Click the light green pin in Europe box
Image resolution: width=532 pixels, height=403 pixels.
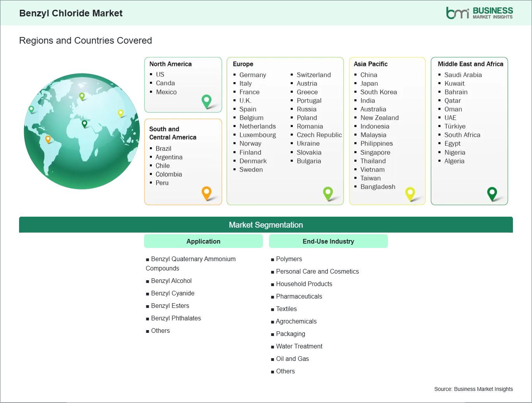(x=328, y=193)
